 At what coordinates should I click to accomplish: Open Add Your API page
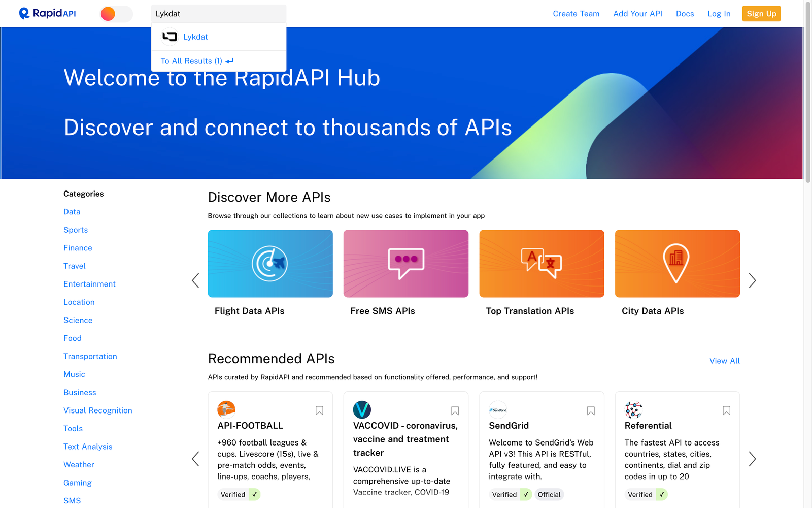[x=637, y=14]
